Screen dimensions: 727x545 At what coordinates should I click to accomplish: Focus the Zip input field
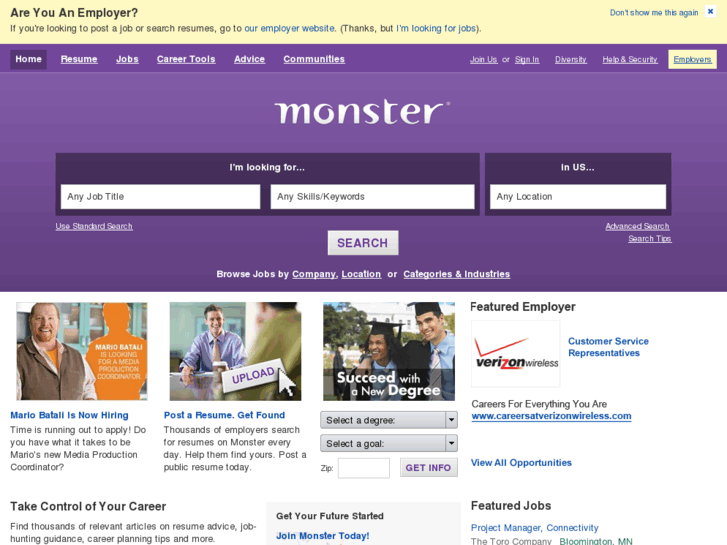click(364, 468)
